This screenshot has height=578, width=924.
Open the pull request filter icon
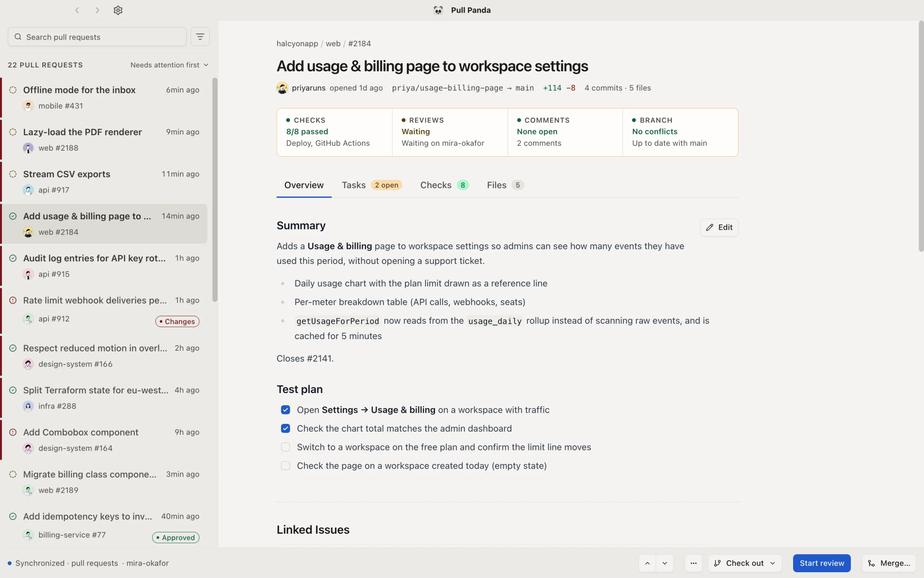pos(200,37)
